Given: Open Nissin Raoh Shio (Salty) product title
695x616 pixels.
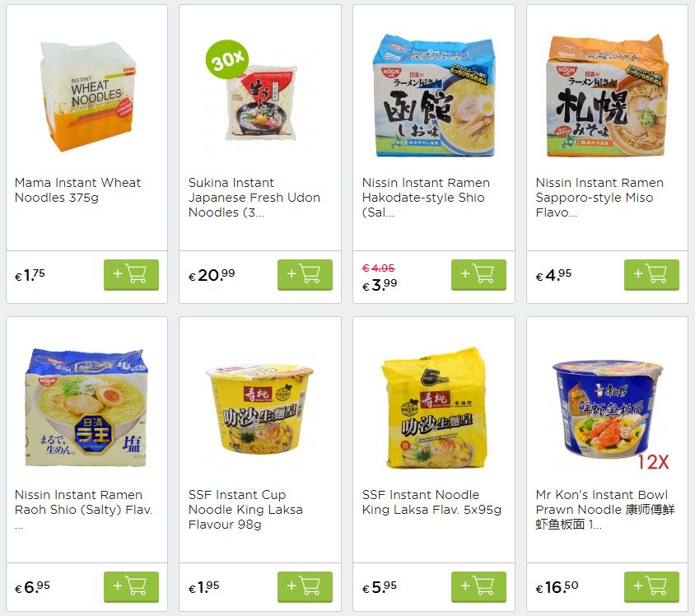Looking at the screenshot, I should pyautogui.click(x=83, y=510).
